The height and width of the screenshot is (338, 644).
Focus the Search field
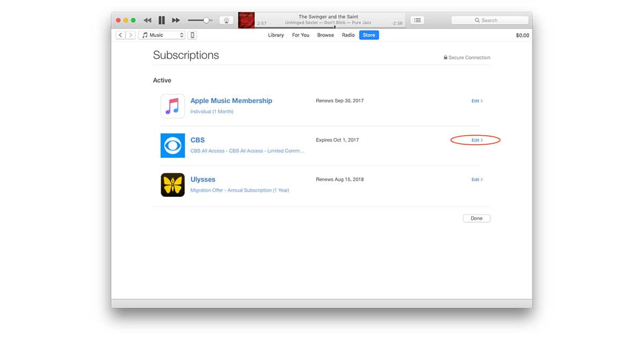coord(489,20)
